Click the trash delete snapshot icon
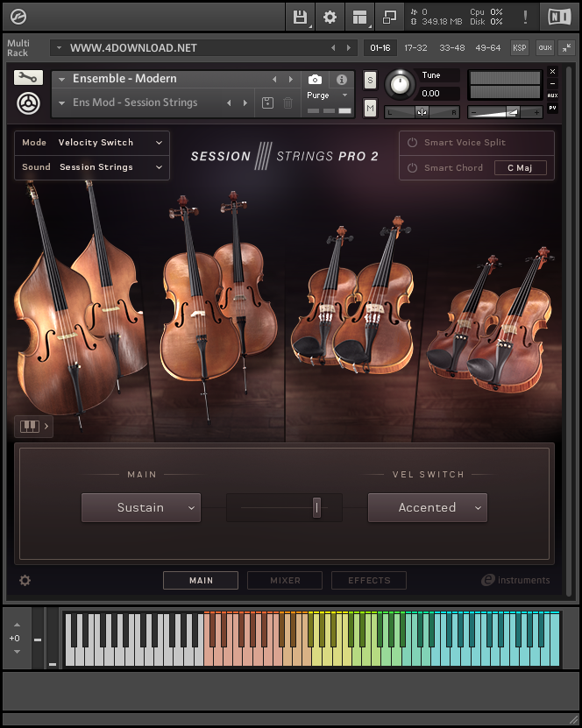 288,102
